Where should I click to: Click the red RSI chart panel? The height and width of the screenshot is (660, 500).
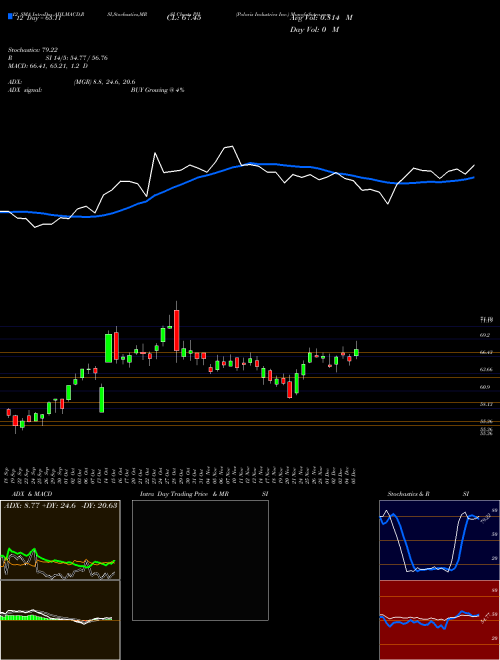[x=439, y=620]
